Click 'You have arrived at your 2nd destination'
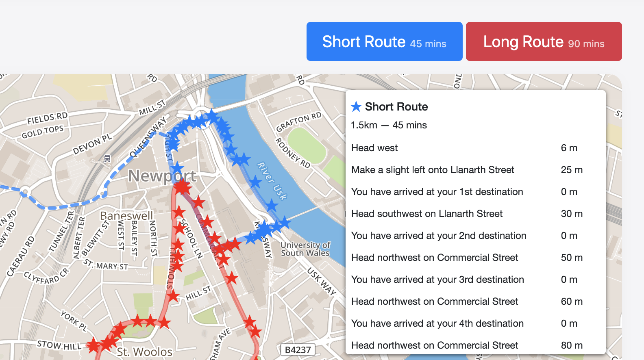 (x=439, y=236)
